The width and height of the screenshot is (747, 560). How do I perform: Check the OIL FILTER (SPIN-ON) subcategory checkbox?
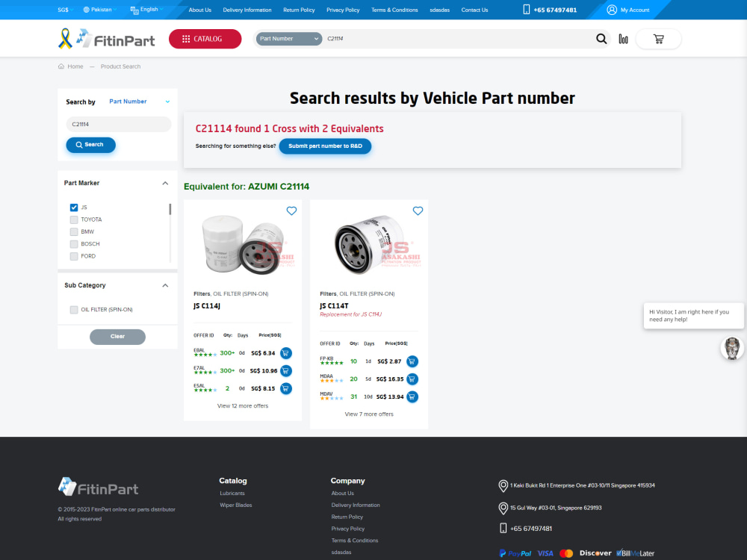point(74,310)
